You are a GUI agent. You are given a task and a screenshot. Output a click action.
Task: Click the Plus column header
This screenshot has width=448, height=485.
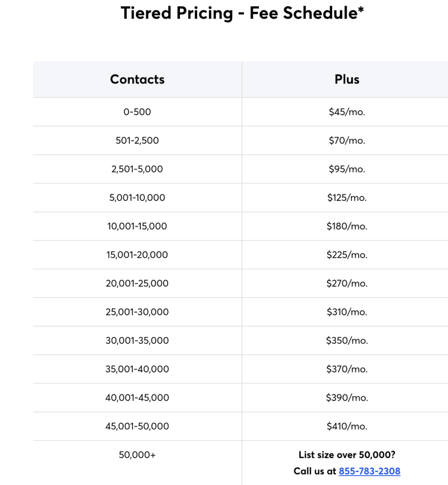tap(347, 79)
